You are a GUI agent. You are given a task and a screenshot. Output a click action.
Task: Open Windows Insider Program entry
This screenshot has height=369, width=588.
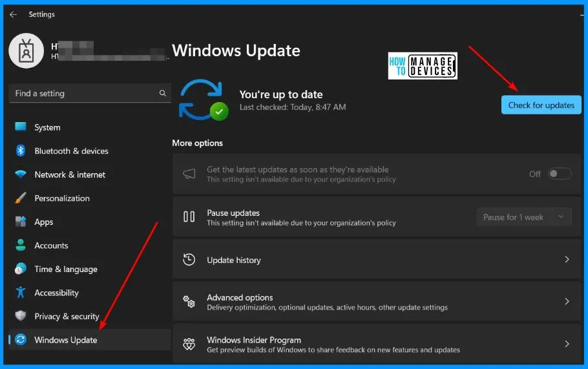(x=377, y=344)
